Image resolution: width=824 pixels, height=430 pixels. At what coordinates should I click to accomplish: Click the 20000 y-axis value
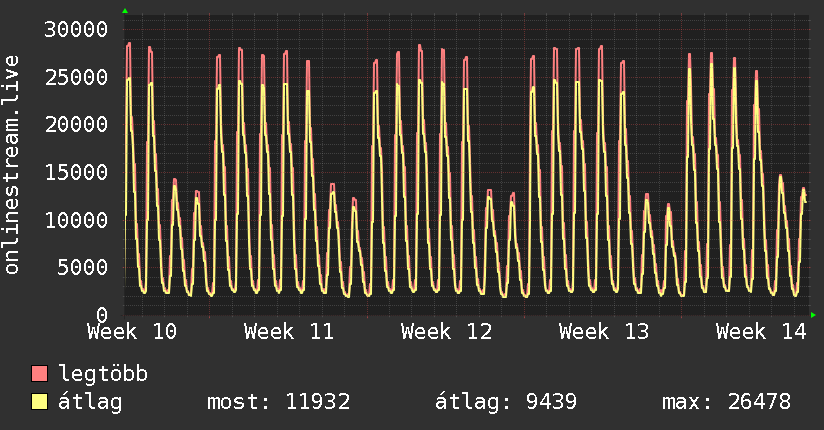(76, 125)
